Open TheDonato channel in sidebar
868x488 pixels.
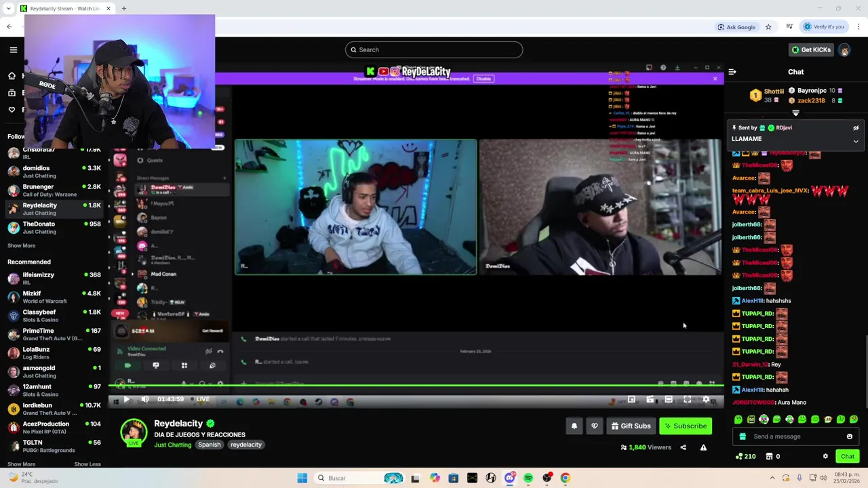(x=54, y=227)
